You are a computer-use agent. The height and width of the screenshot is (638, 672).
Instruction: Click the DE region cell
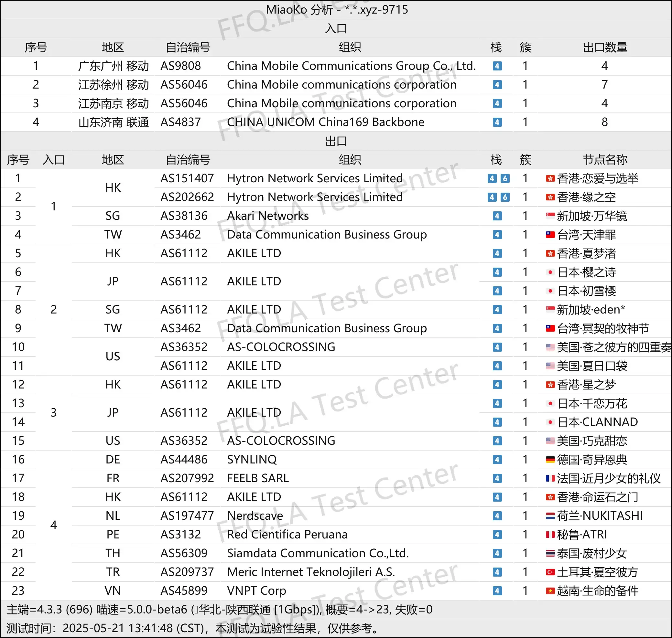pyautogui.click(x=113, y=460)
